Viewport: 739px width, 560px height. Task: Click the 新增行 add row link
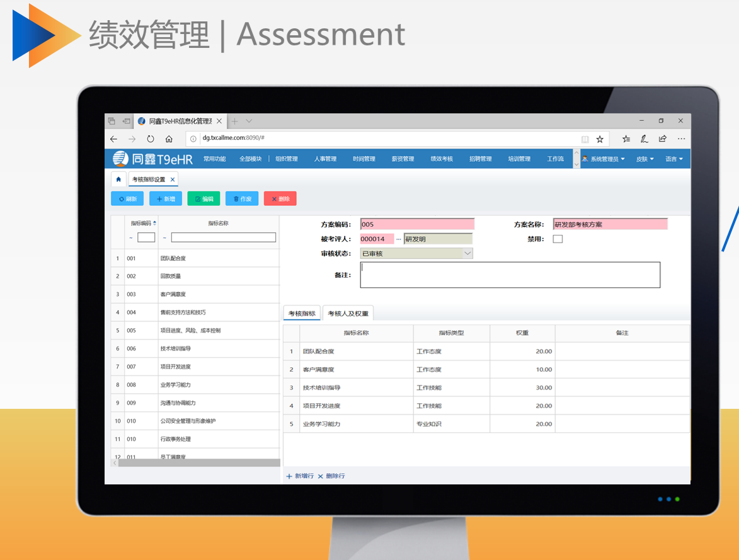[300, 476]
